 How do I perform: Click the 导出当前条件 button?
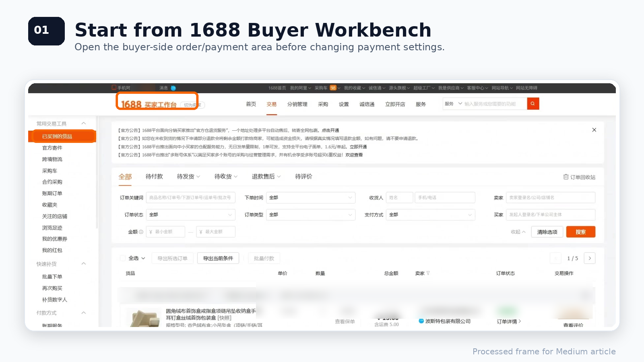(218, 258)
